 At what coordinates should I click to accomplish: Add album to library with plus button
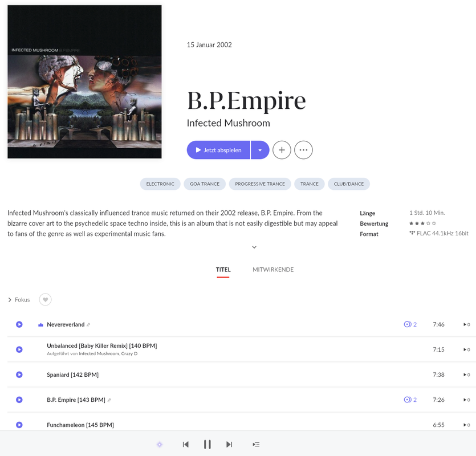[x=282, y=150]
